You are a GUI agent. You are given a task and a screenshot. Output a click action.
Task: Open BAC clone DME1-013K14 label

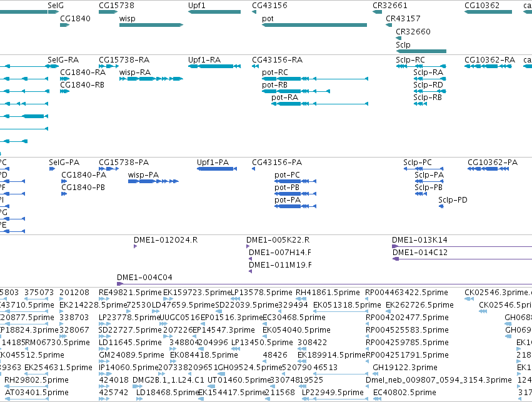coord(419,240)
